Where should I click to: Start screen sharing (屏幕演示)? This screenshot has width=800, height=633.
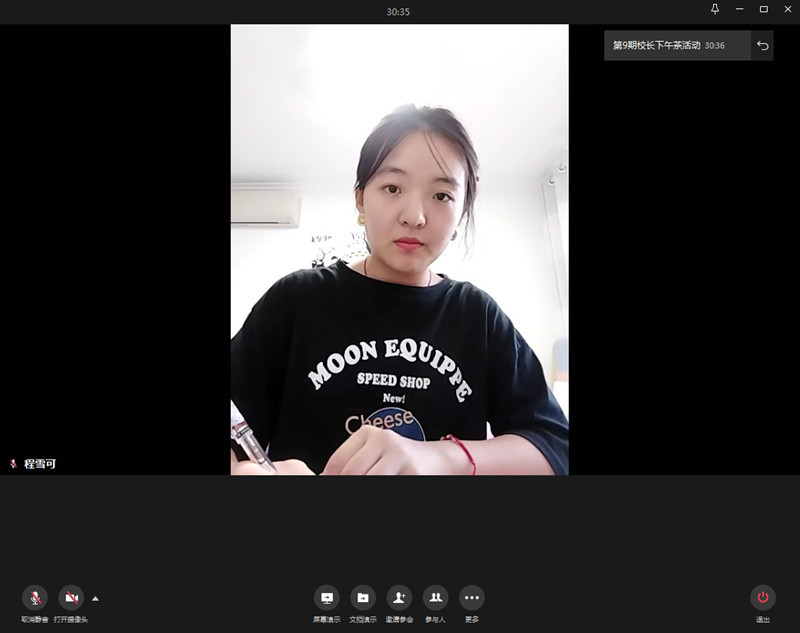tap(326, 598)
